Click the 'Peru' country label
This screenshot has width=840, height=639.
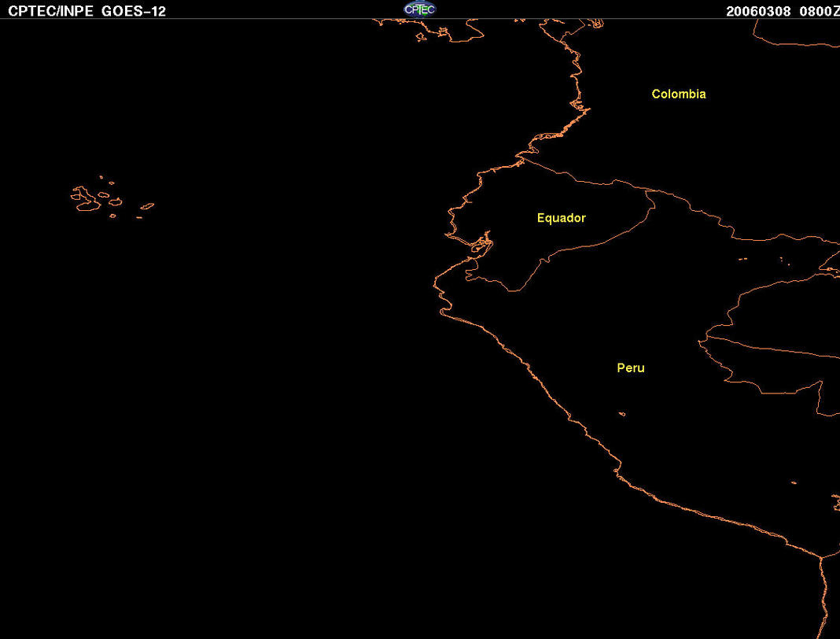(631, 368)
